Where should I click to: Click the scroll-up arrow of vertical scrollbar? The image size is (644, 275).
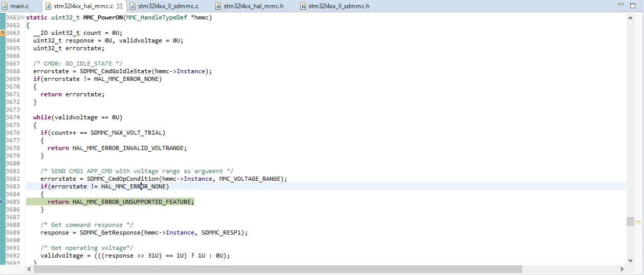[x=630, y=17]
